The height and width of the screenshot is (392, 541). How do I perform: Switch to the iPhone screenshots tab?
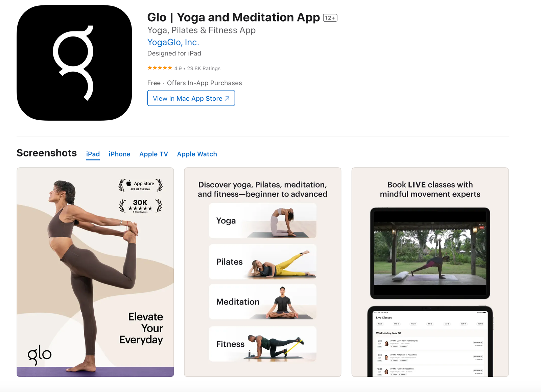point(119,154)
